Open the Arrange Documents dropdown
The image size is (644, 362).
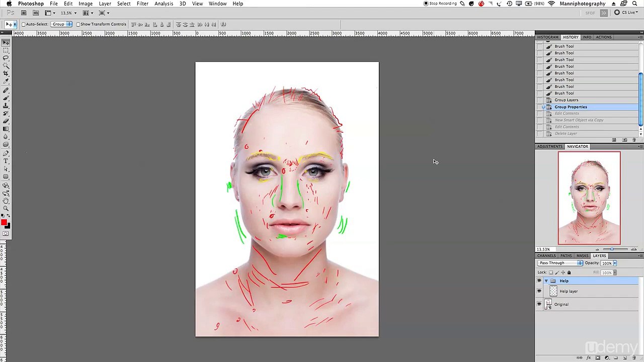point(88,13)
